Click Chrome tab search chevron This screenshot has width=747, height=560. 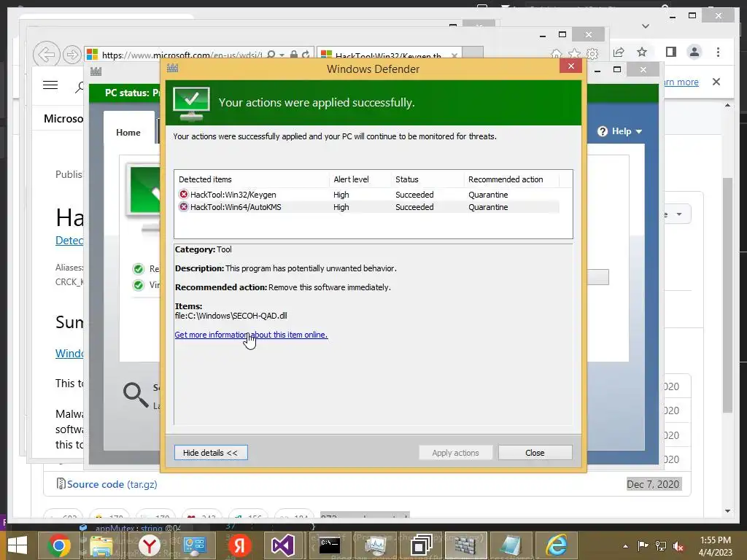[646, 26]
